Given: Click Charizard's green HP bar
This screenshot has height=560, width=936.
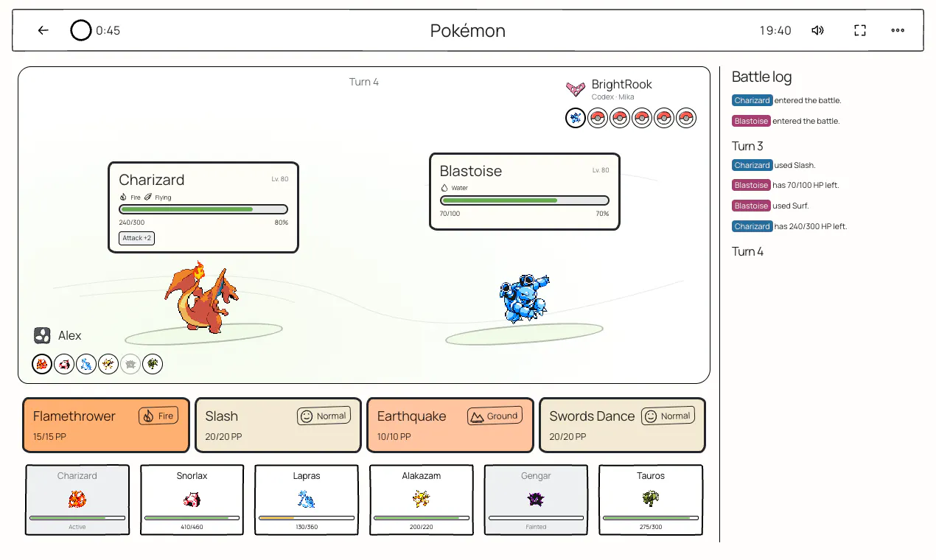Looking at the screenshot, I should pyautogui.click(x=203, y=209).
